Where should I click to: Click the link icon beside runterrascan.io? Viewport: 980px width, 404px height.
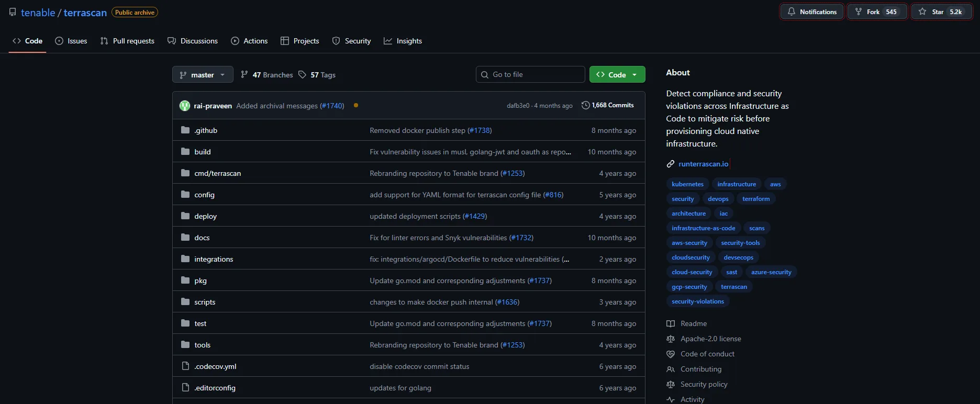[x=670, y=164]
